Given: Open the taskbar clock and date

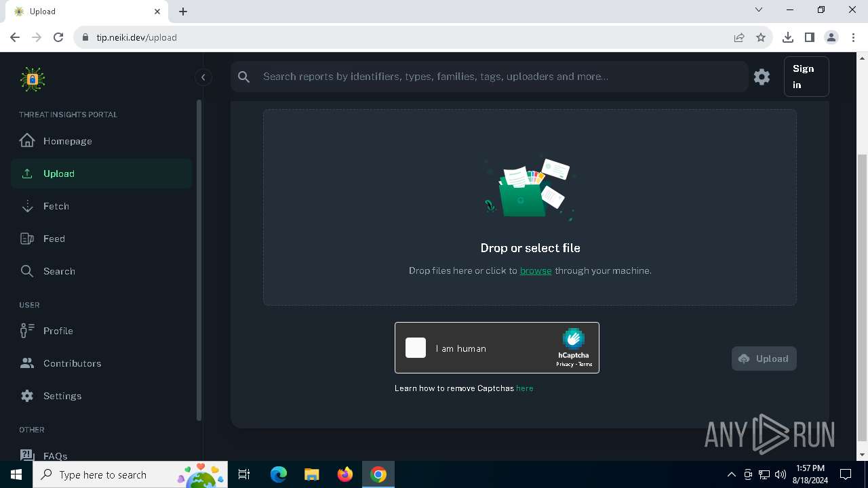Looking at the screenshot, I should click(810, 474).
